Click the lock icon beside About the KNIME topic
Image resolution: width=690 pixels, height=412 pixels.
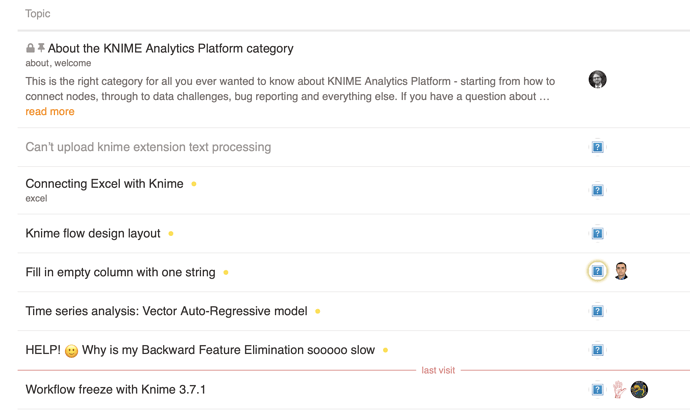coord(30,48)
